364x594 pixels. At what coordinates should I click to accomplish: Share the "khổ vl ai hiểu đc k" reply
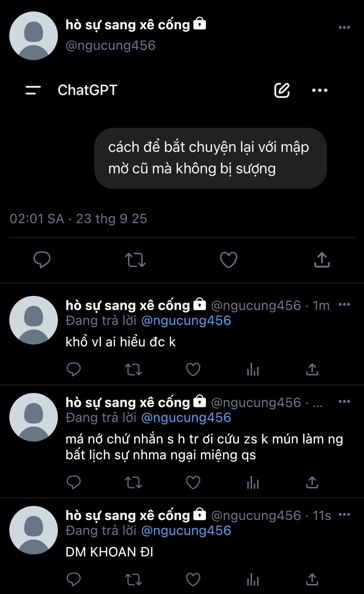coord(312,370)
